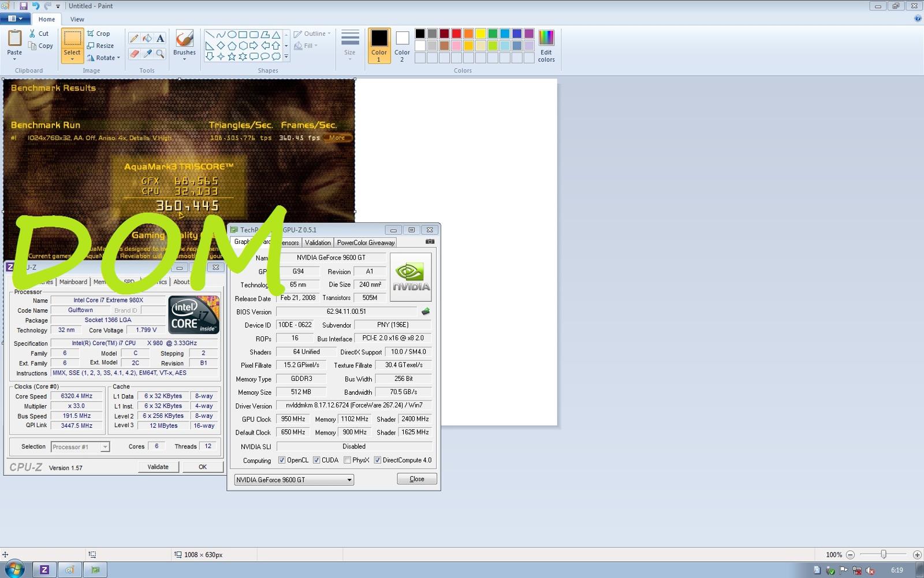Viewport: 924px width, 578px height.
Task: Choose the straight Line shape
Action: pos(210,34)
